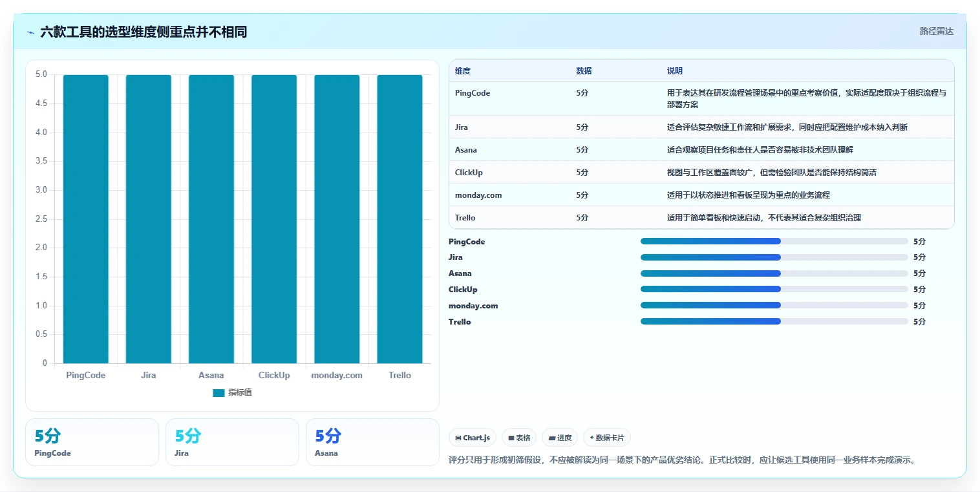Click the Asana bar in the chart

(x=211, y=219)
